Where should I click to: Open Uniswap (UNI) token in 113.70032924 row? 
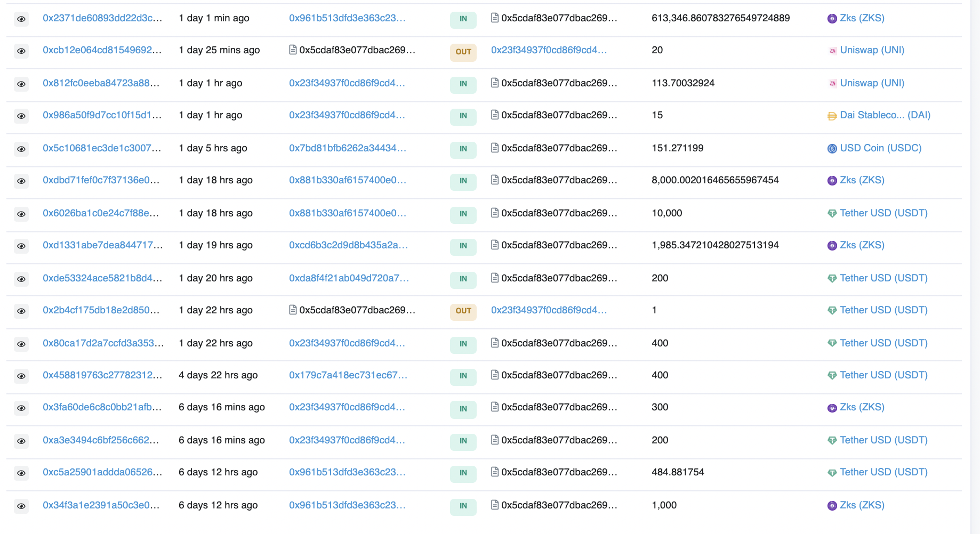point(872,83)
